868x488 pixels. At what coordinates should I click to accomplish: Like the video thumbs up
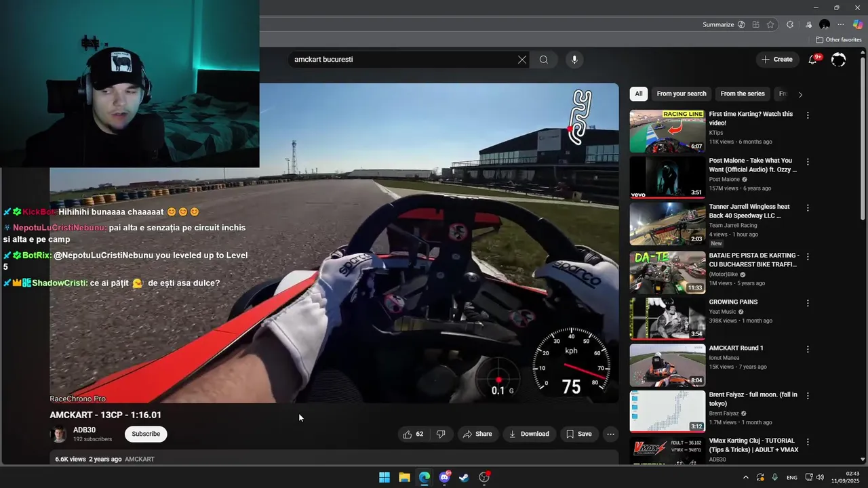tap(414, 434)
